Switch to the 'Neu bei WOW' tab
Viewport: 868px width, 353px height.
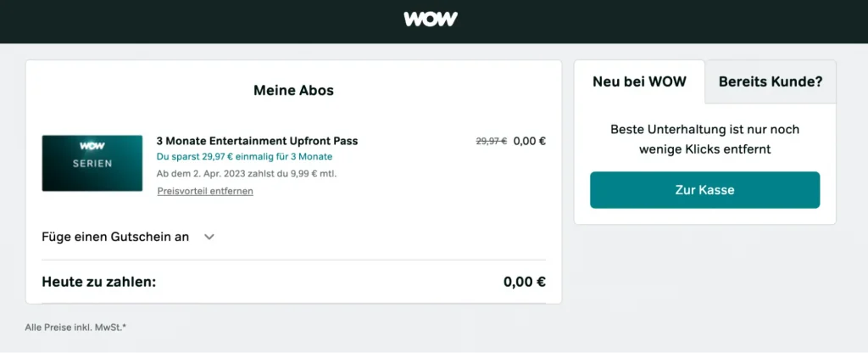click(x=639, y=82)
